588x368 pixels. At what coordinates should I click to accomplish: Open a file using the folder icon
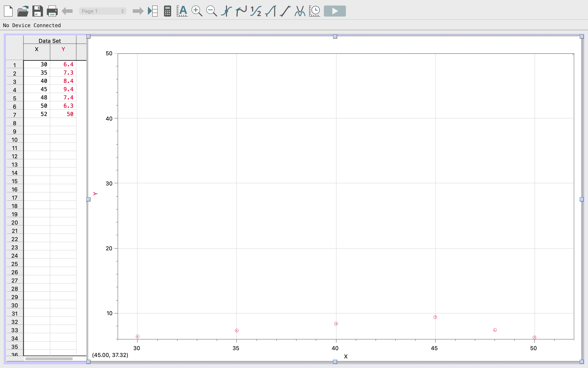tap(23, 11)
